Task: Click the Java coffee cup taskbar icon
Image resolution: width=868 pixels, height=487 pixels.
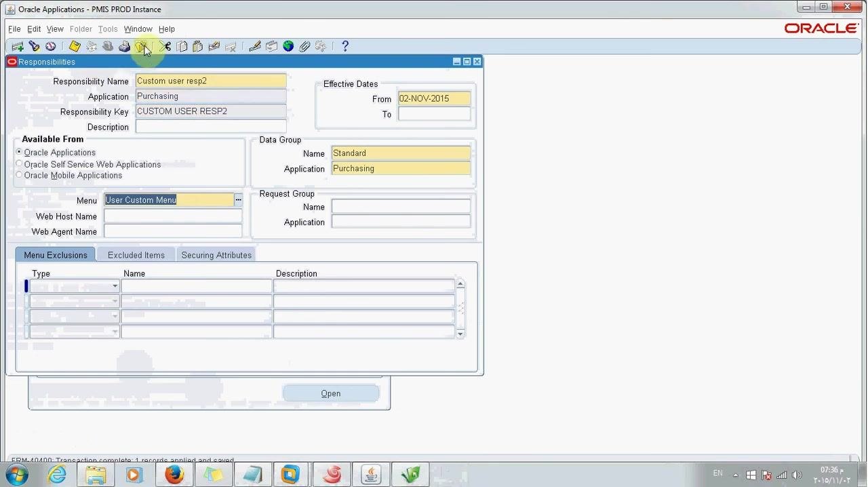Action: pyautogui.click(x=371, y=474)
